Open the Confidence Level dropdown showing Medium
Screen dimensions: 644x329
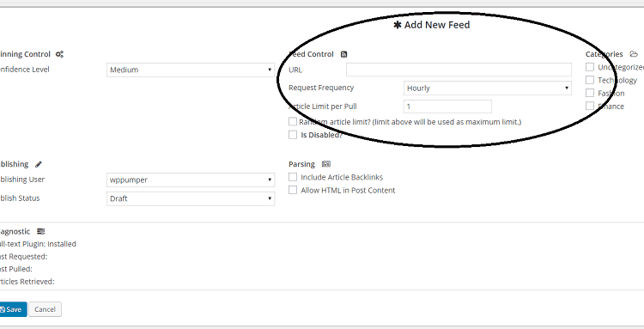pos(191,70)
